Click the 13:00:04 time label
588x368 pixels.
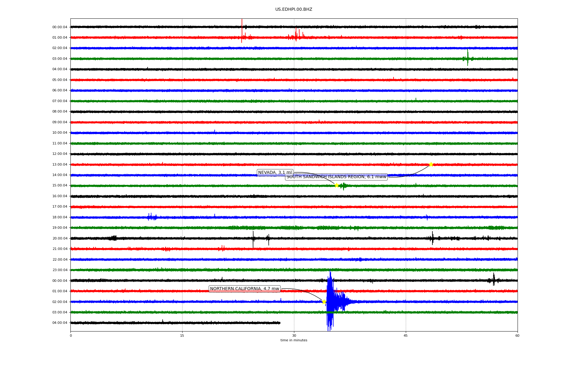coord(60,165)
